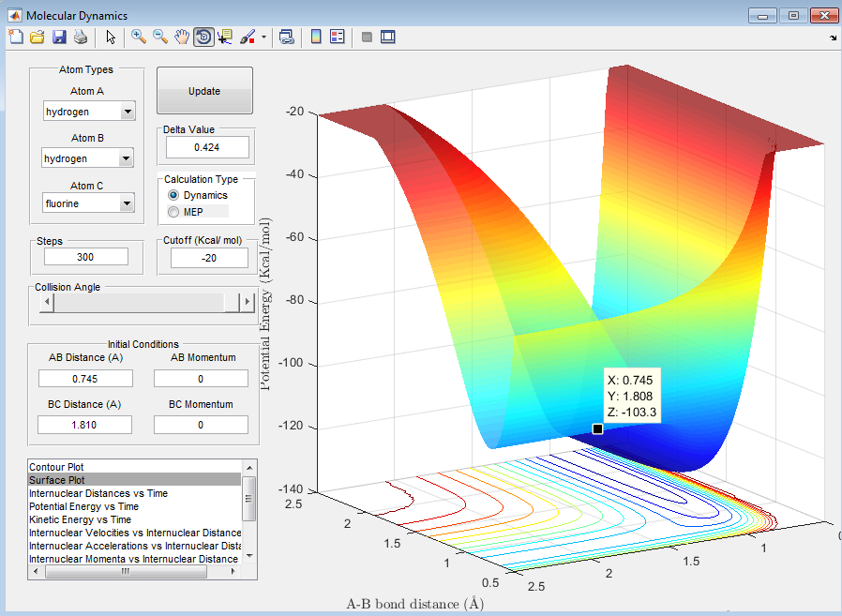Toggle the Rotate 3D tool
The image size is (842, 616).
click(203, 37)
